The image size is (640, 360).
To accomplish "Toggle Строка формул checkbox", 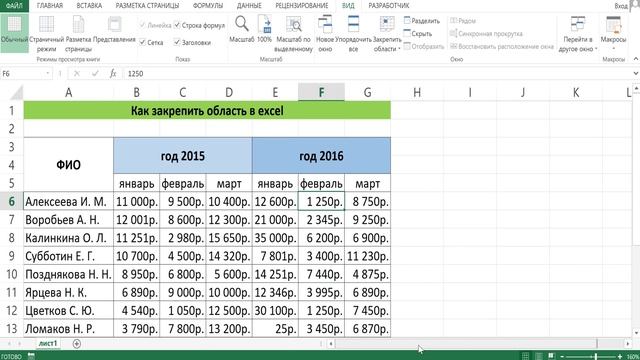I will [199, 25].
